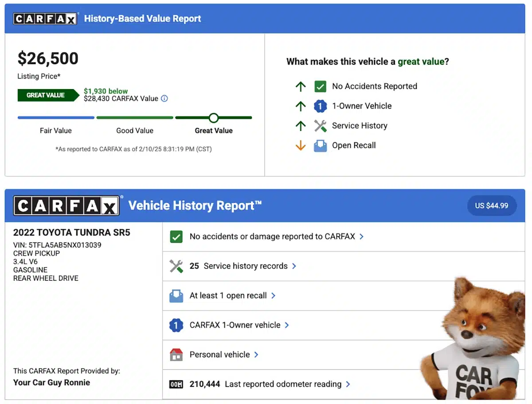Click the US $44.99 price button
Viewport: 532px width, 404px height.
[x=492, y=206]
